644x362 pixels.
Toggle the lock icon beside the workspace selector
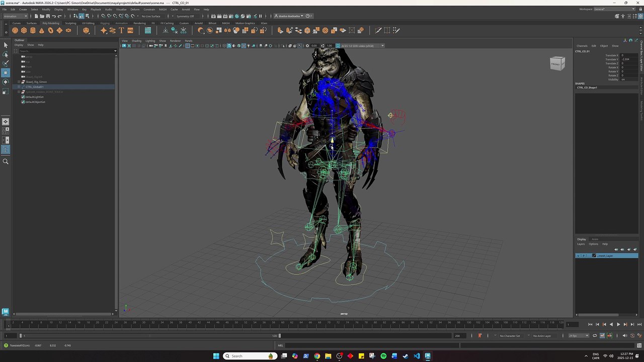click(640, 9)
